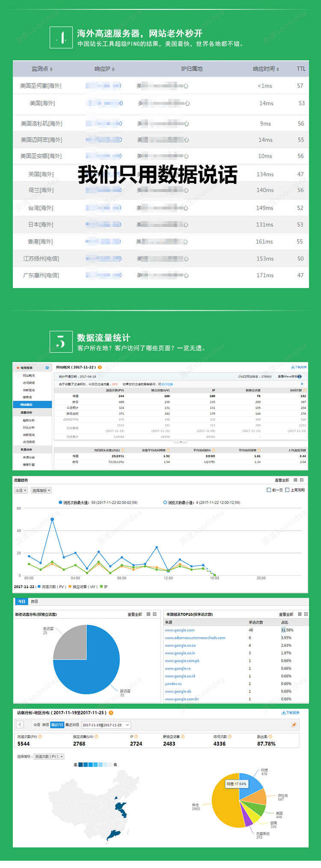
Task: Click the help icon beside 访客平均访问频度
Action: tap(168, 450)
